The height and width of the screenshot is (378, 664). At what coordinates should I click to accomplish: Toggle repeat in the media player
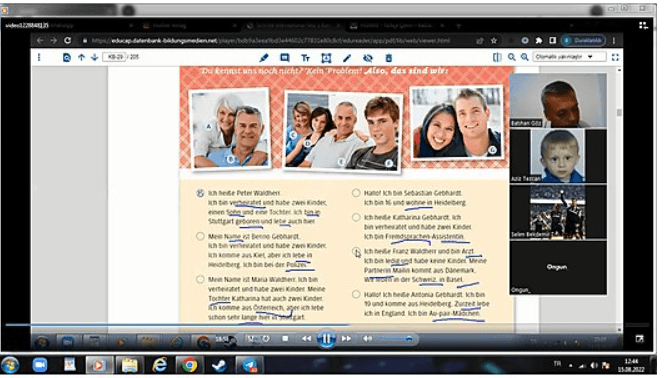click(x=266, y=339)
